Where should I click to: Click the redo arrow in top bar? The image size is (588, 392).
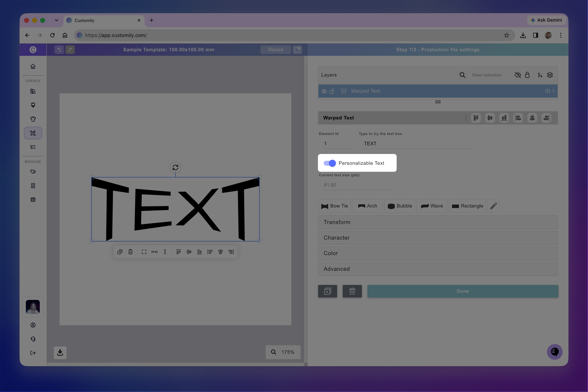click(70, 50)
